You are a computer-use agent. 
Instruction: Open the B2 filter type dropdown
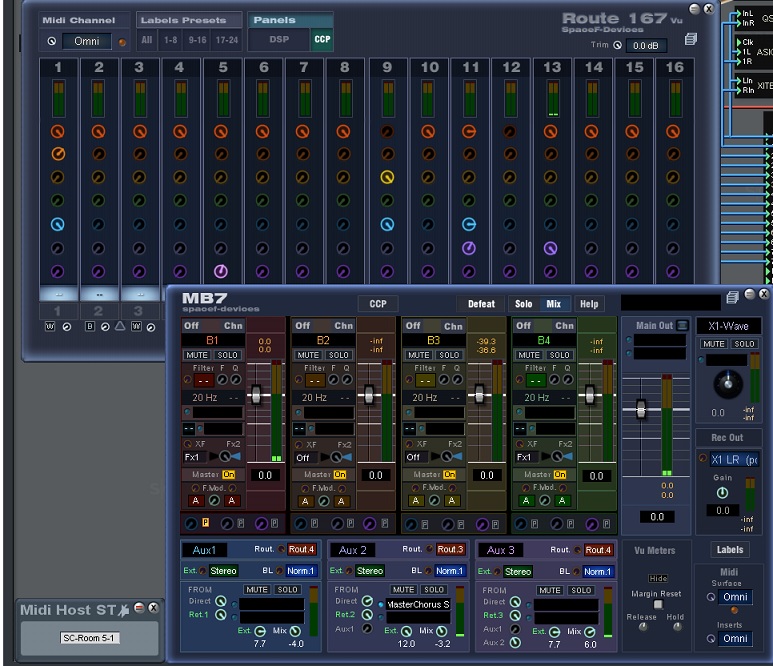click(315, 381)
